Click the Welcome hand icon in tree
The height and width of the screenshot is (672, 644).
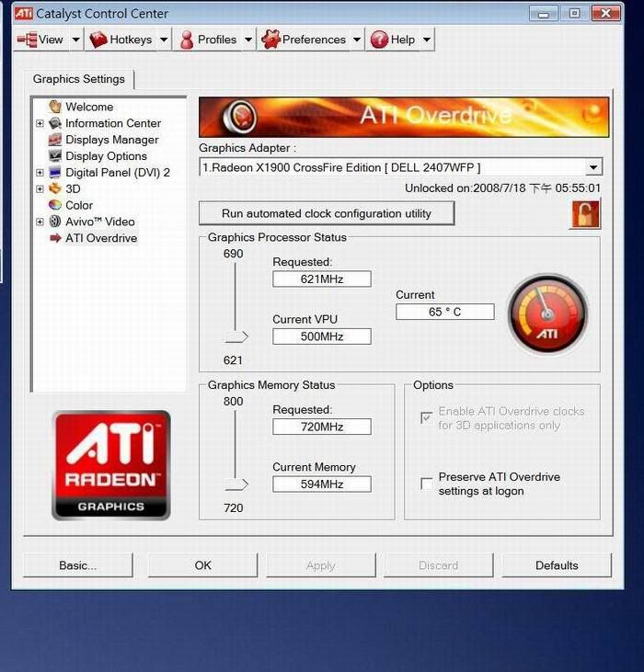55,107
